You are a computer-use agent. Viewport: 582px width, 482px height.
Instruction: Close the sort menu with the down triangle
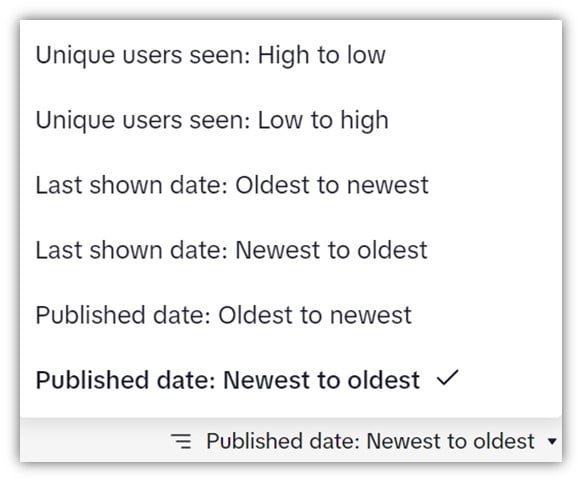552,442
